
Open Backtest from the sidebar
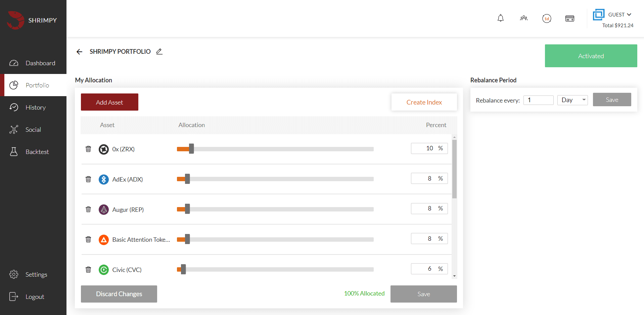pos(33,152)
